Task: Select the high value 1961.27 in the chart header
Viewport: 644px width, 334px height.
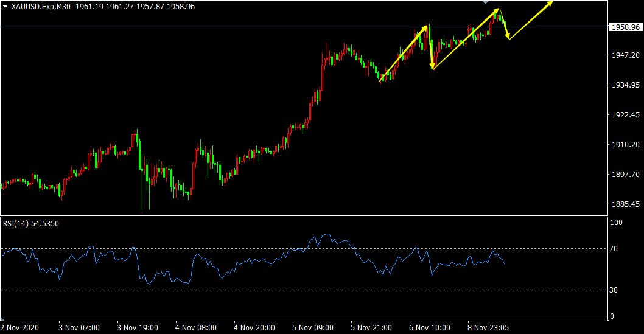Action: [120, 7]
